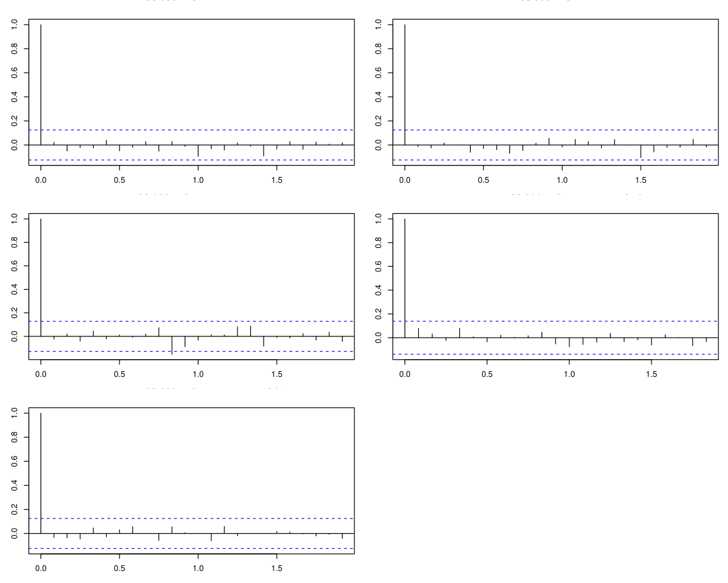Click x-axis label 1.0 in bottom-left plot
Screen dimensions: 728x583
(x=198, y=568)
